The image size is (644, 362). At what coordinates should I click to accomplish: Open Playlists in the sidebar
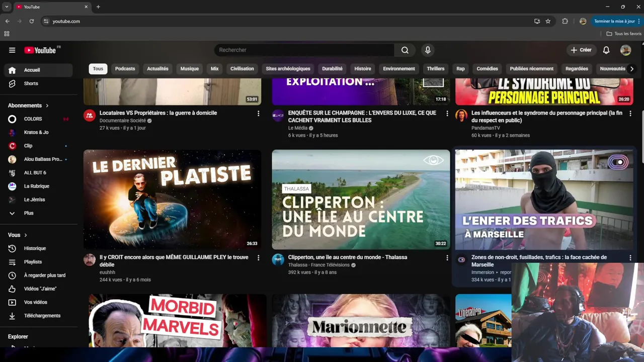(38, 262)
